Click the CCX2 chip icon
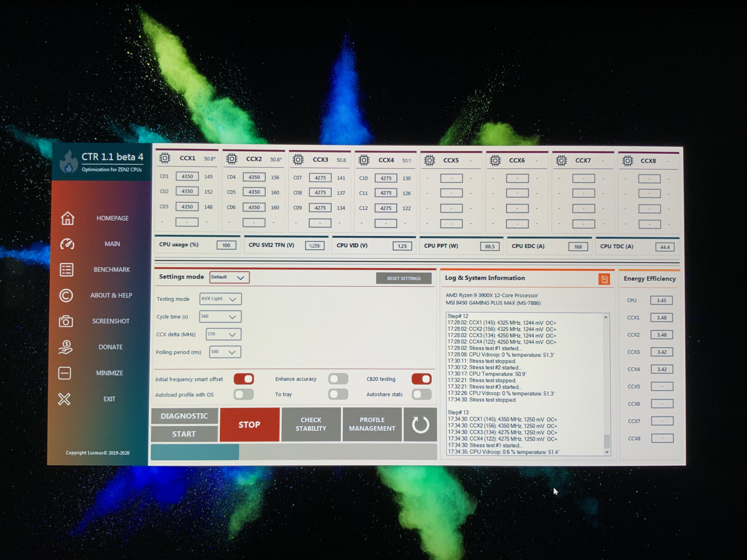Image resolution: width=747 pixels, height=560 pixels. [x=232, y=158]
